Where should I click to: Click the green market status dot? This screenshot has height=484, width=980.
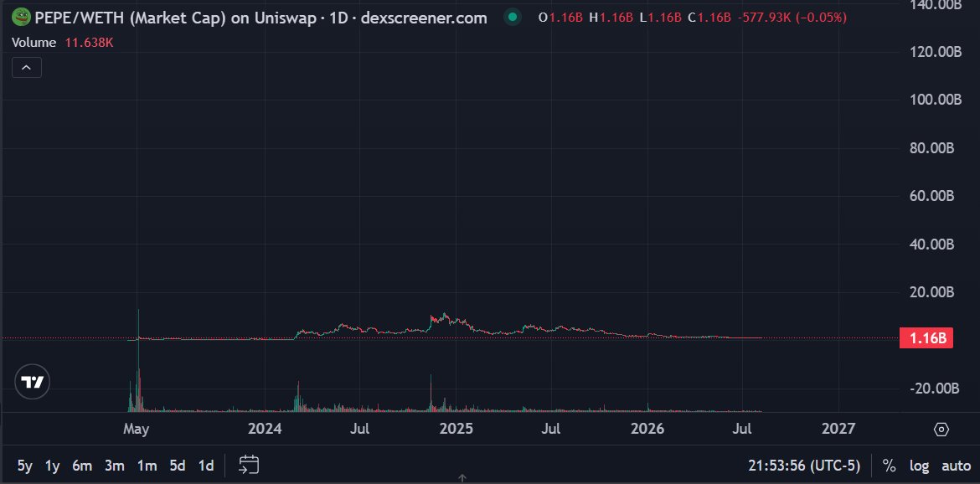click(513, 18)
